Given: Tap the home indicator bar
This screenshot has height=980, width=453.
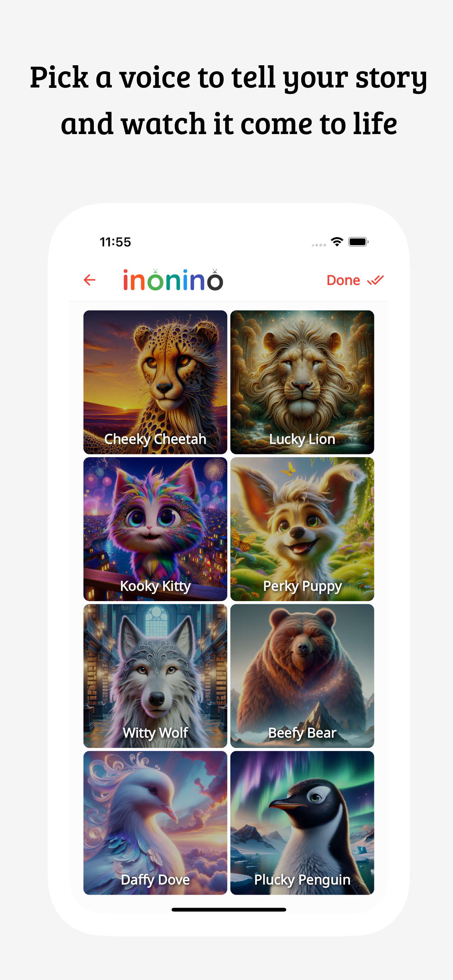Looking at the screenshot, I should click(x=229, y=909).
